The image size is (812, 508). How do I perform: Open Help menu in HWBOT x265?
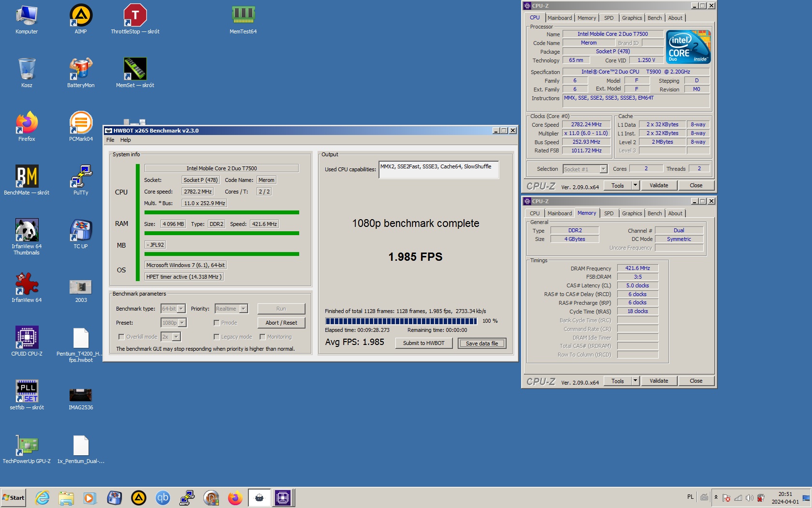click(x=125, y=140)
